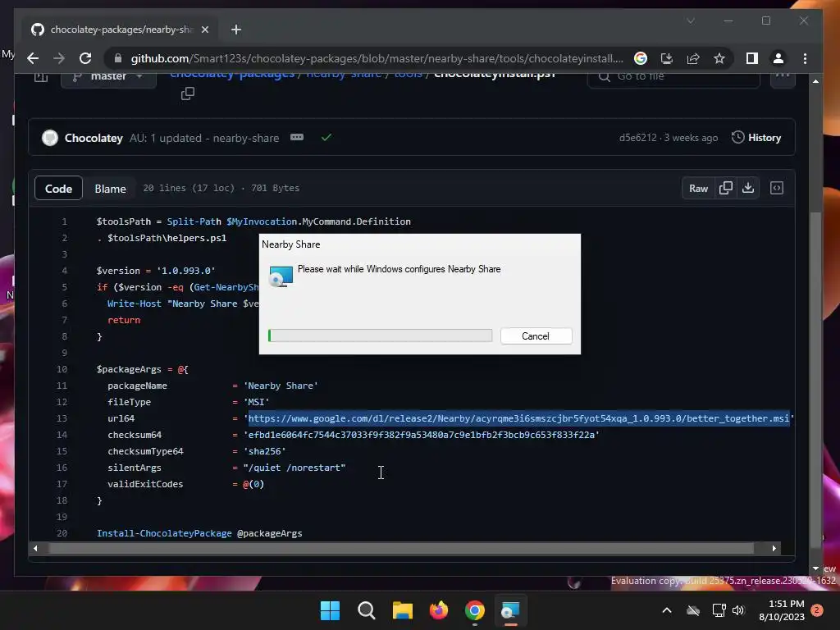Click Install-ChocolateyPackage on line 20
840x630 pixels.
coord(164,533)
